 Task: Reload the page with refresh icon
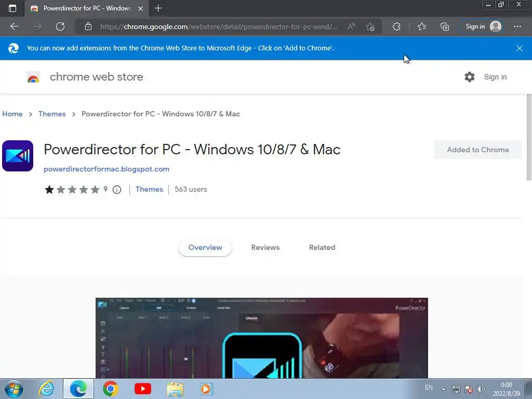click(x=60, y=26)
